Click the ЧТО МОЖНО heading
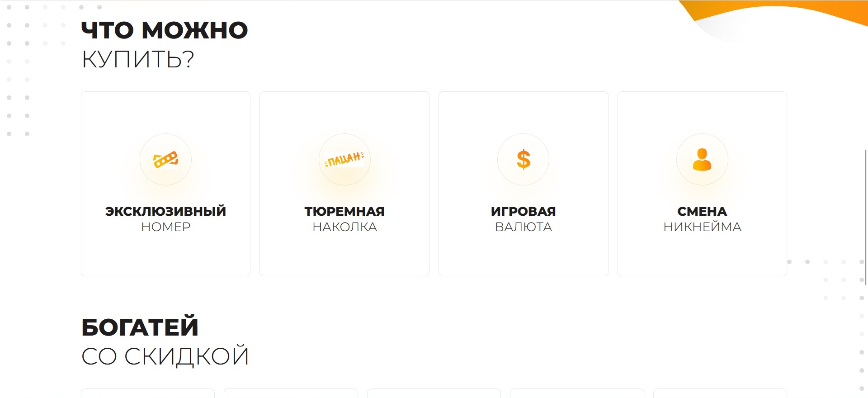Image resolution: width=868 pixels, height=398 pixels. pyautogui.click(x=165, y=30)
